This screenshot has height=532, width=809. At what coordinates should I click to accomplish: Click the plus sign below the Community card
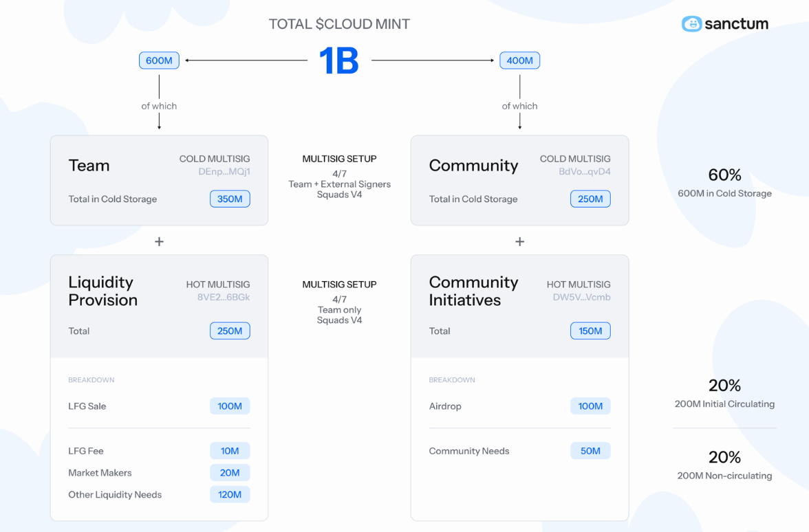(519, 241)
